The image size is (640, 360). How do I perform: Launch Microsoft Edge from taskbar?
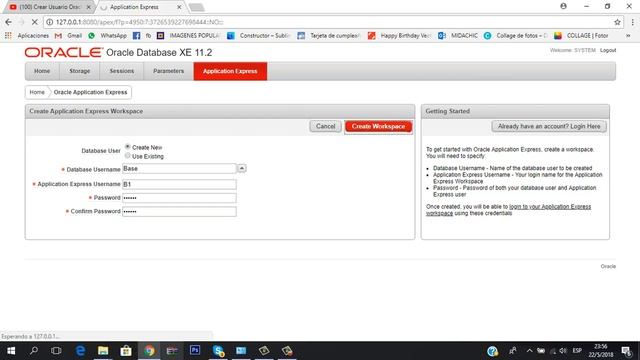(80, 351)
